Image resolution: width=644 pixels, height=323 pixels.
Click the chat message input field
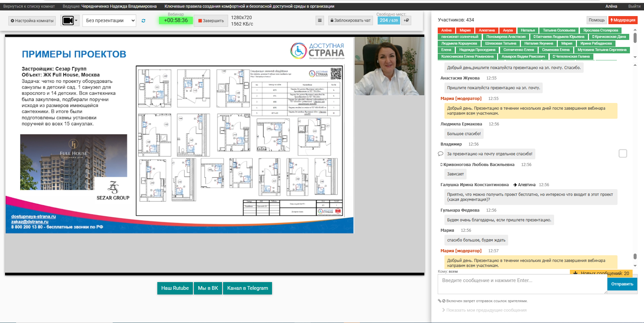click(x=522, y=284)
